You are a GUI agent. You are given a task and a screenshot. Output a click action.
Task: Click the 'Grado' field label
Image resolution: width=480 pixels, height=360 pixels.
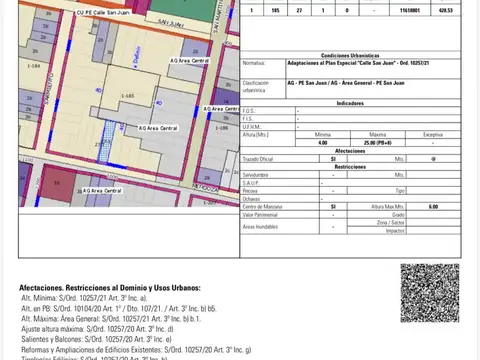398,215
